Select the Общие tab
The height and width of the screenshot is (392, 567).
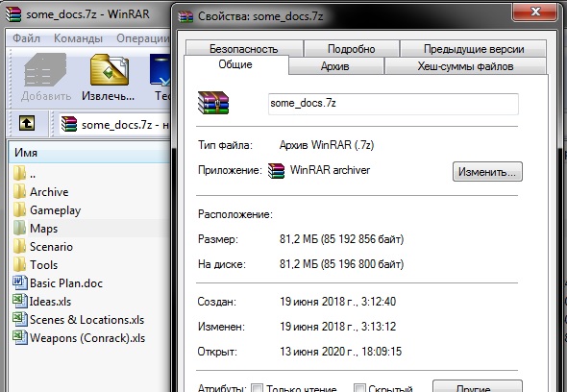click(235, 64)
